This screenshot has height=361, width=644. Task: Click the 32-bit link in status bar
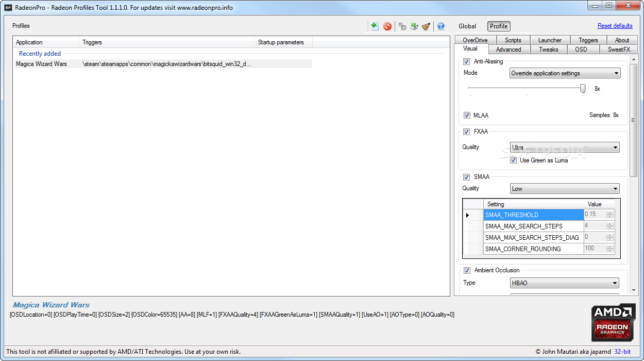point(623,352)
